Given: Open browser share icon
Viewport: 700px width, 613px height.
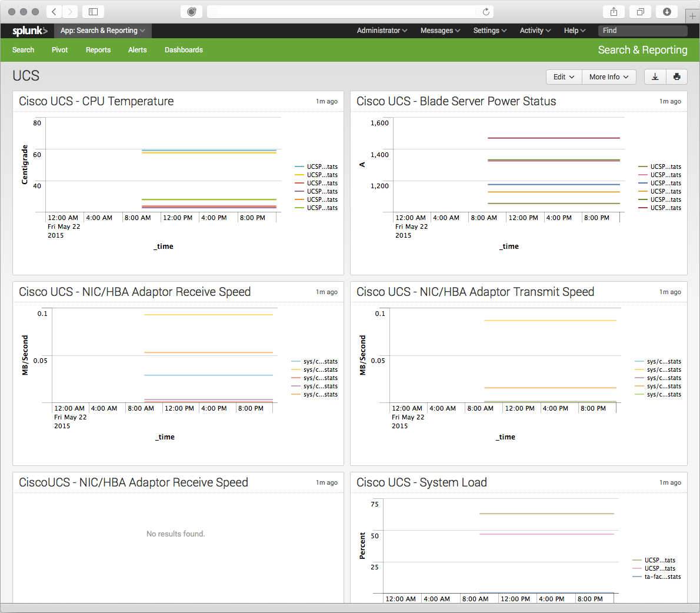Looking at the screenshot, I should [614, 12].
